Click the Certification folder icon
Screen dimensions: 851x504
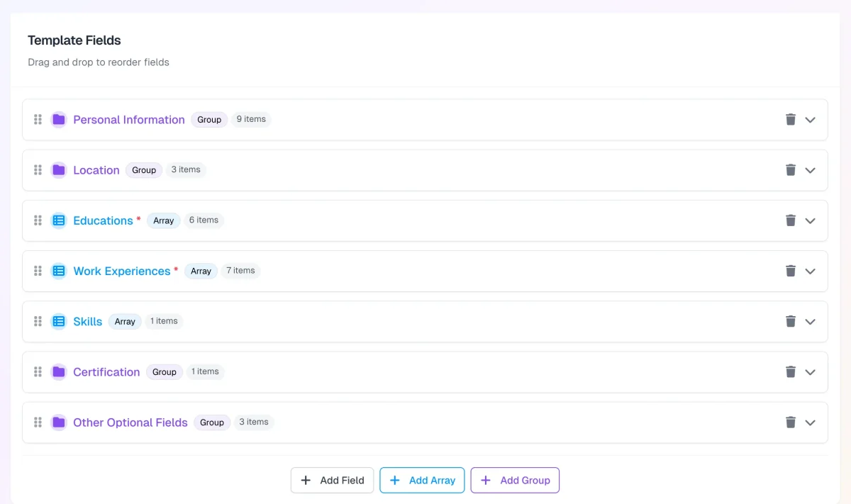tap(59, 372)
